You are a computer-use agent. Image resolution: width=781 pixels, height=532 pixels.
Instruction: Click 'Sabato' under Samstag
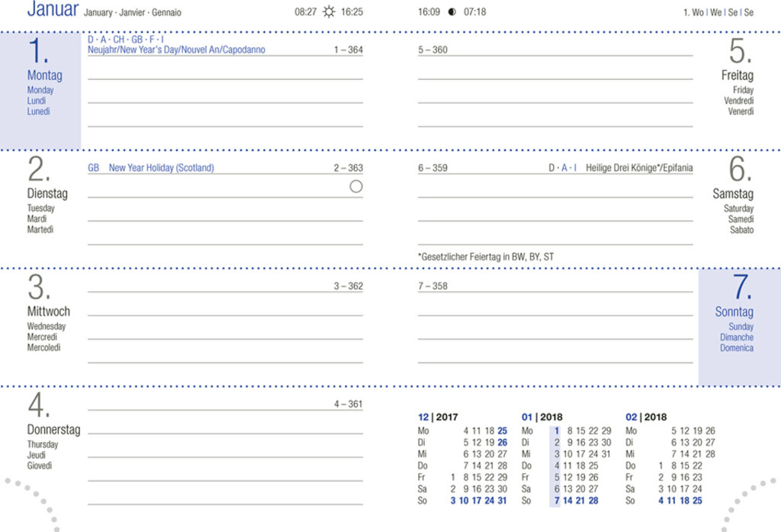point(741,230)
